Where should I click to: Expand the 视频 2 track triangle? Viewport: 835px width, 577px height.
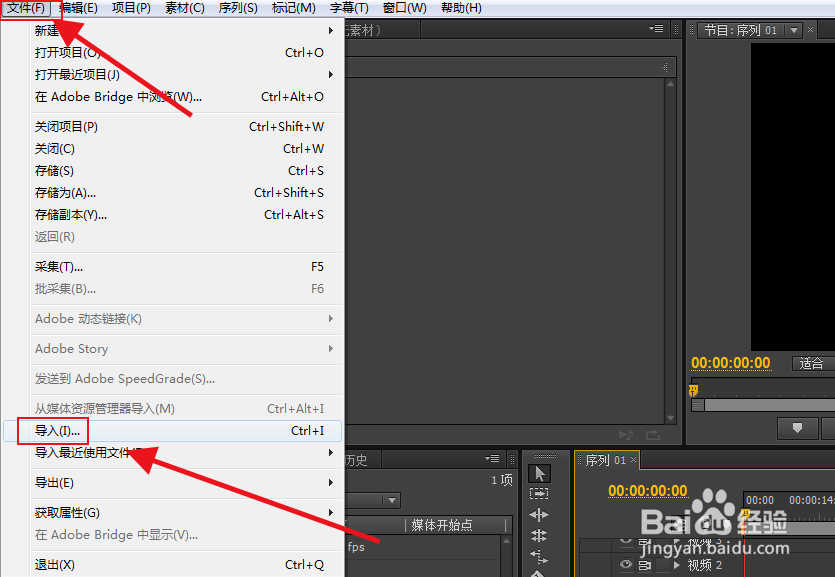coord(677,565)
